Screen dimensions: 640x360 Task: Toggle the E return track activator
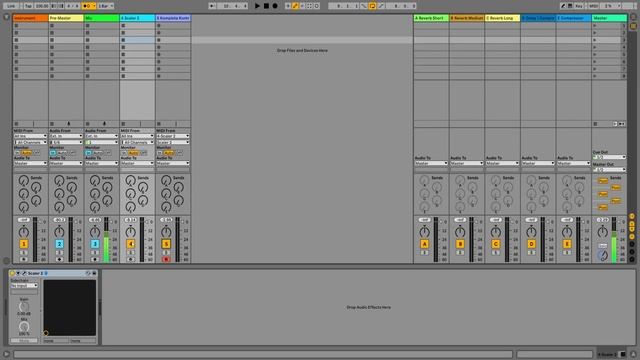pos(567,244)
